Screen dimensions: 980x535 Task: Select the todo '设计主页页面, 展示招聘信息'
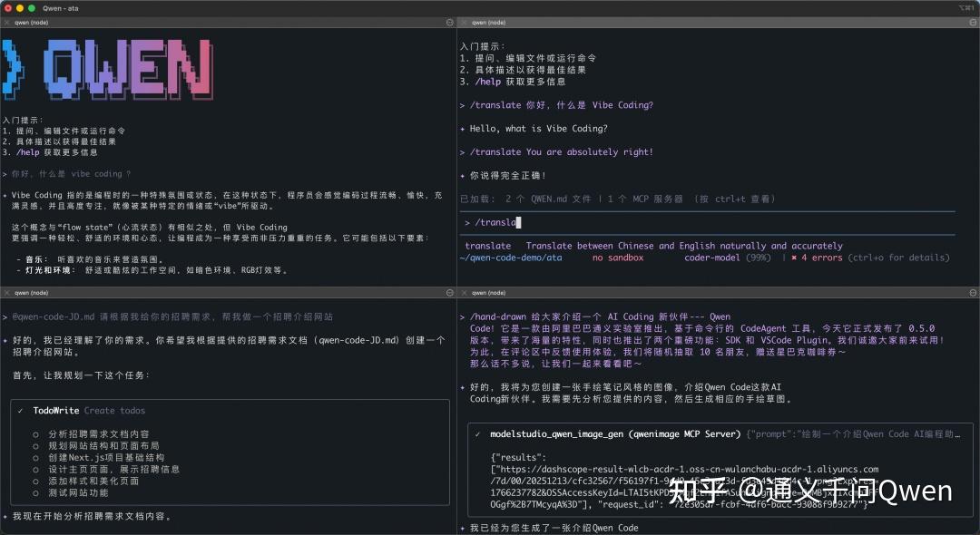point(113,470)
